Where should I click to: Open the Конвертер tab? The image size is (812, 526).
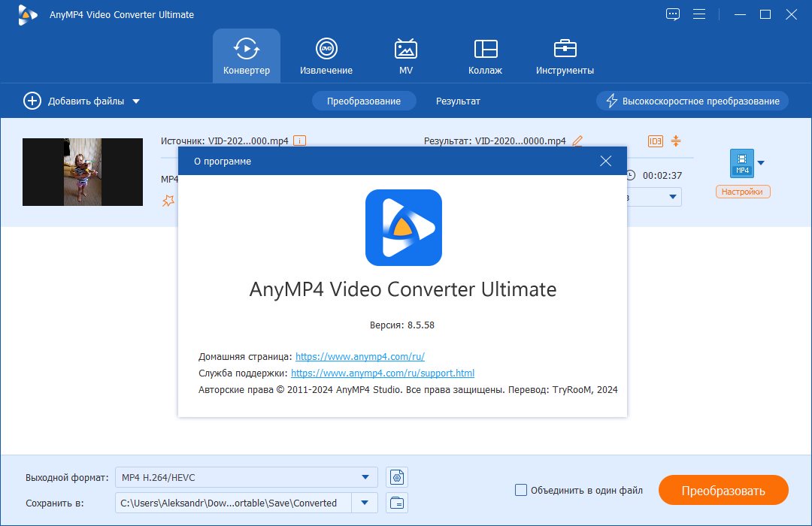click(x=247, y=56)
